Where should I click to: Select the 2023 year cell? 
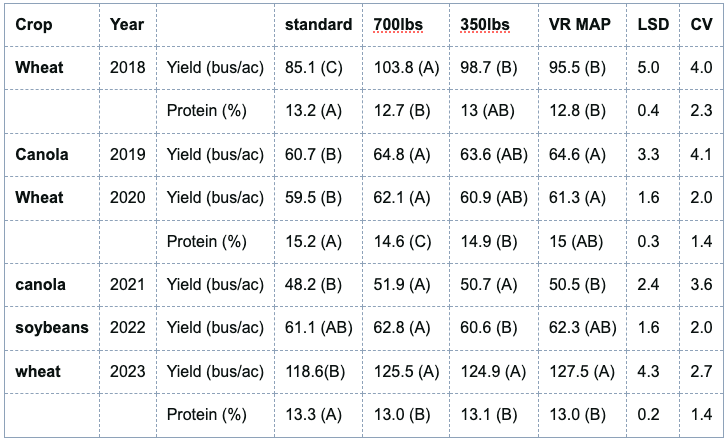pyautogui.click(x=127, y=372)
